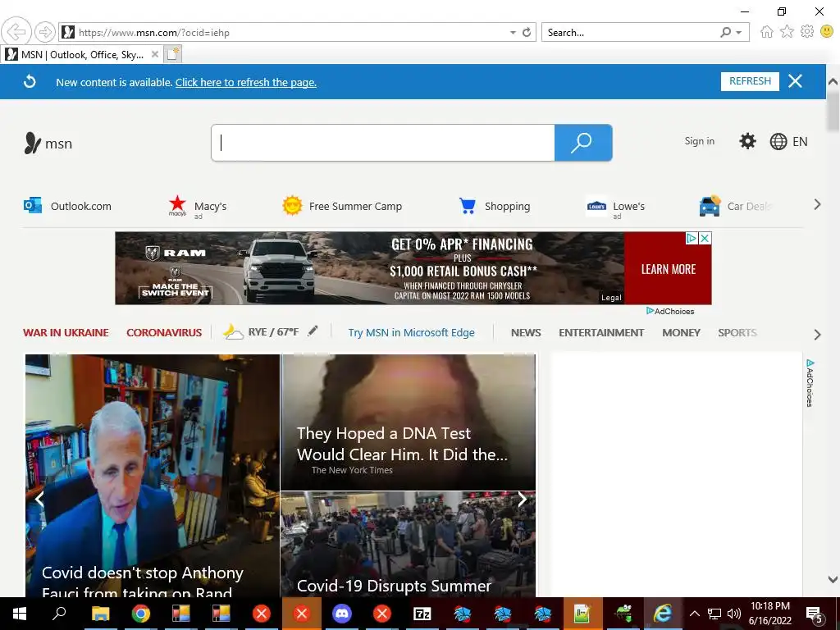Viewport: 840px width, 630px height.
Task: Open the Shopping cart quick link
Action: click(x=495, y=206)
